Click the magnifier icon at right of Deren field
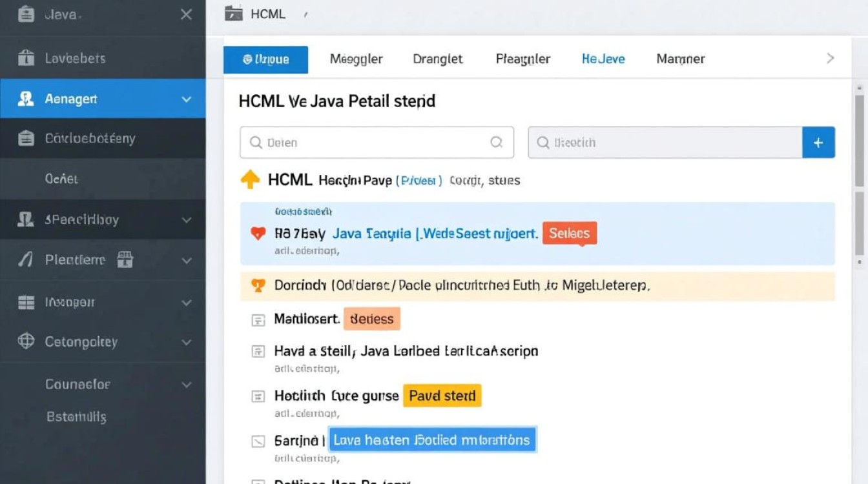Screen dimensions: 868x484 (x=496, y=143)
